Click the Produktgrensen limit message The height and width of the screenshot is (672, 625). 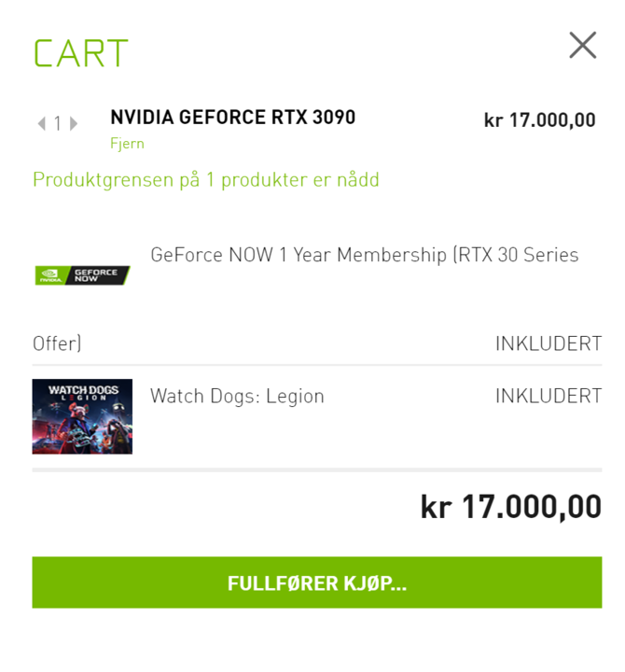coord(206,180)
